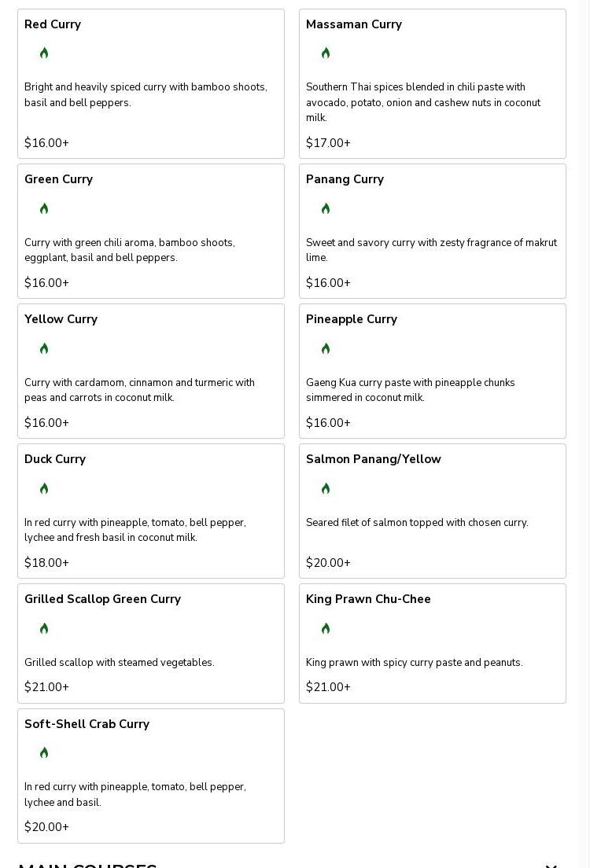Screen dimensions: 590x868
Task: Click the Duck Curry spice level icon
Action: (44, 488)
